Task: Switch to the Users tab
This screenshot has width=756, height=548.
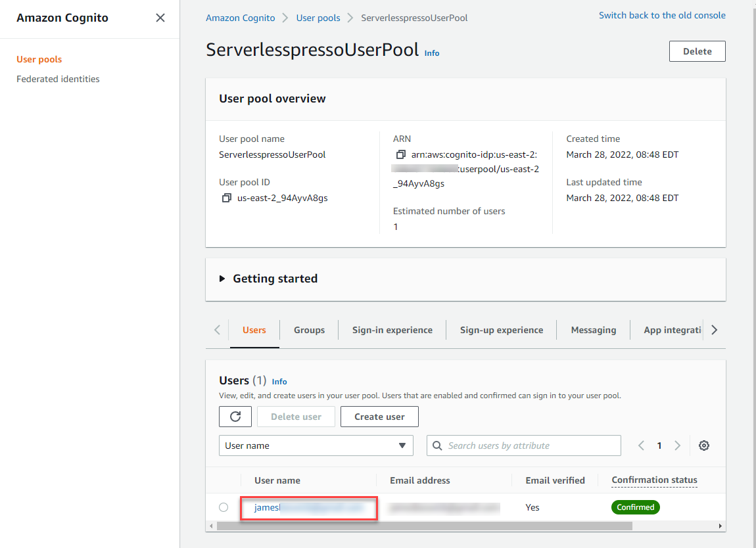Action: pos(254,330)
